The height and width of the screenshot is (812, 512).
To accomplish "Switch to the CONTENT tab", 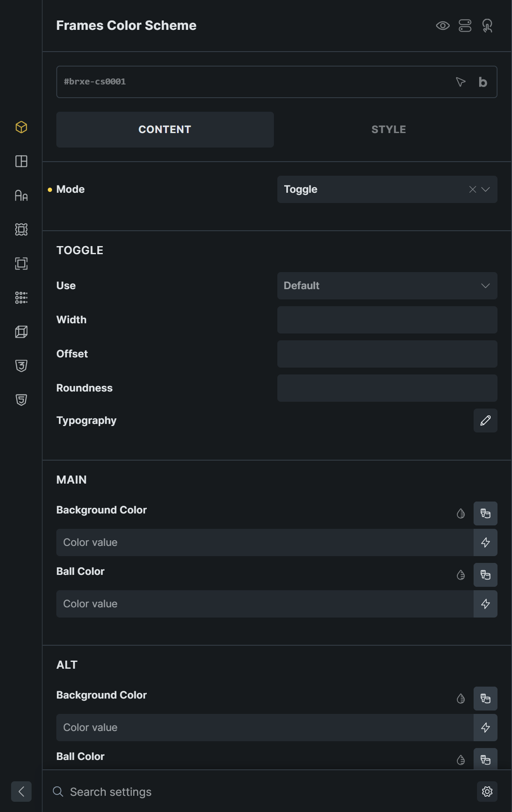I will point(165,130).
